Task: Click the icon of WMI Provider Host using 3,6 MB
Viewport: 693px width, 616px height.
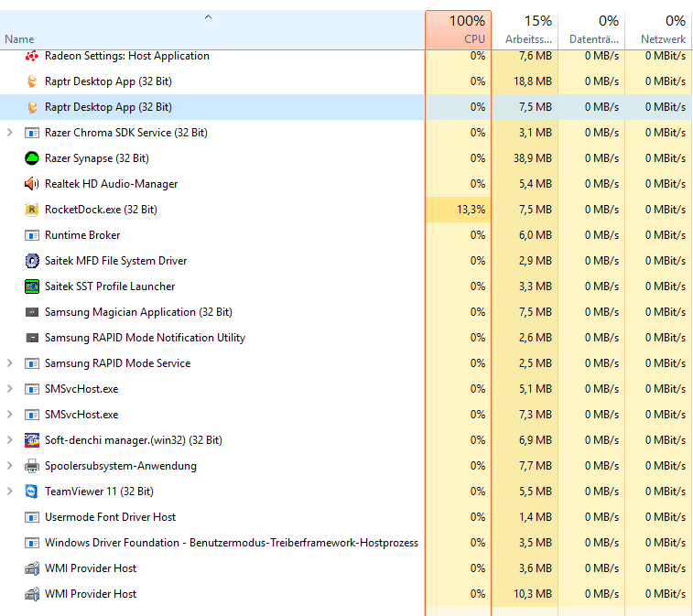Action: (x=32, y=568)
